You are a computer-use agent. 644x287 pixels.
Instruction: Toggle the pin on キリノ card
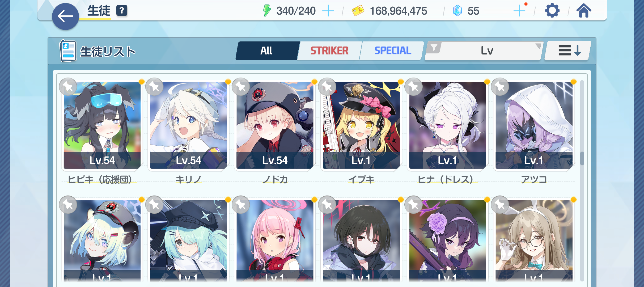point(154,87)
